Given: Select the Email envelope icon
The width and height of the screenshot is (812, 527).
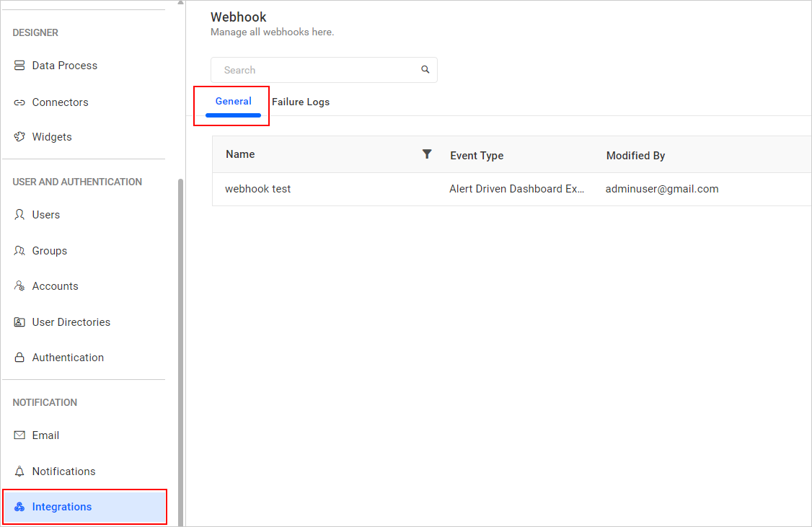Looking at the screenshot, I should coord(19,435).
